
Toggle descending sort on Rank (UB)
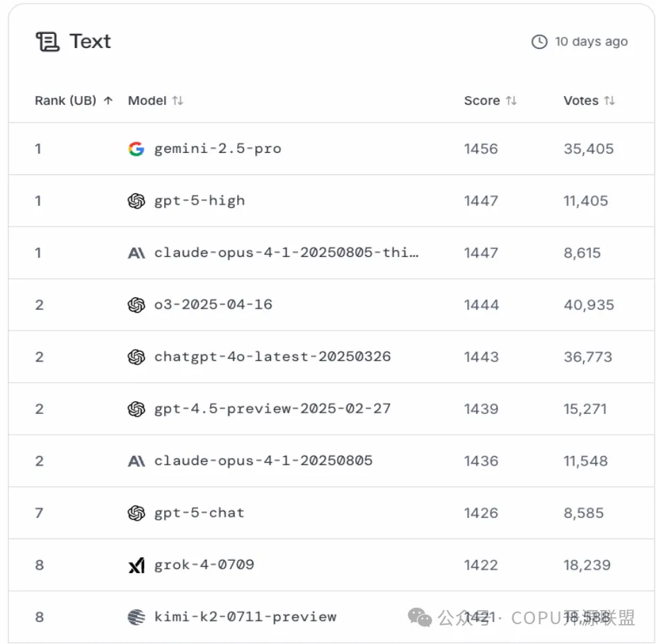click(108, 100)
